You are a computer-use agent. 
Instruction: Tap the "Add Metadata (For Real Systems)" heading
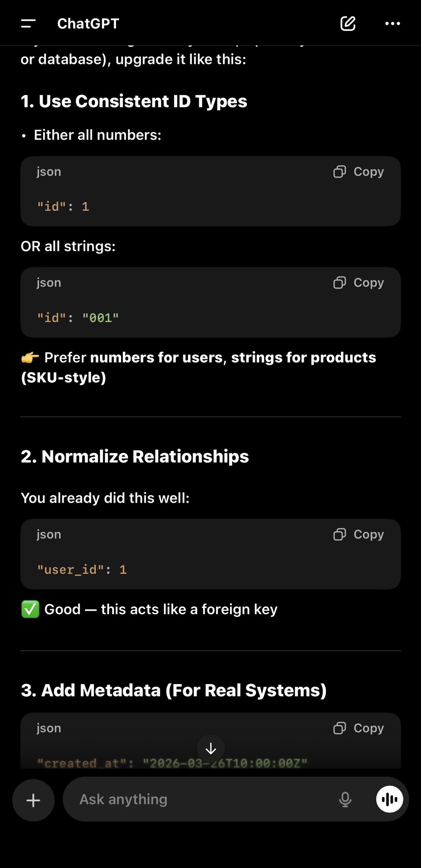[x=174, y=690]
